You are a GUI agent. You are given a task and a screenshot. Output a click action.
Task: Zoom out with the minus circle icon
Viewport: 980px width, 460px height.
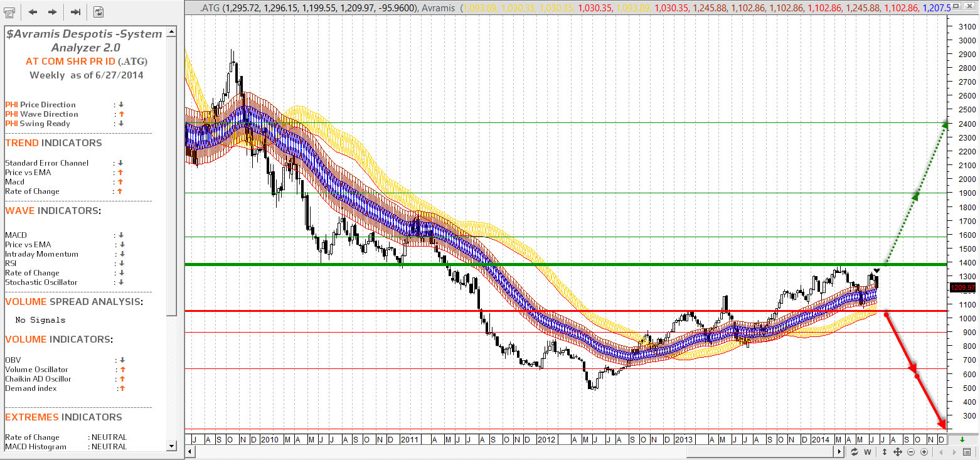(911, 452)
